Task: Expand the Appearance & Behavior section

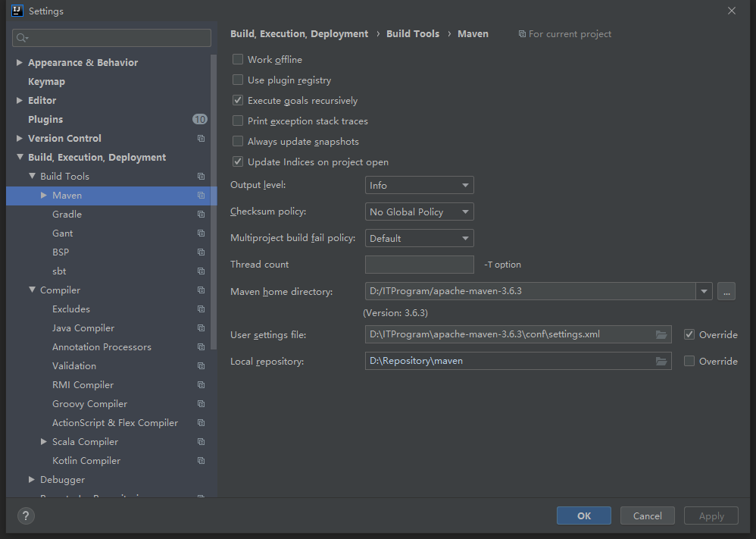Action: coord(19,62)
